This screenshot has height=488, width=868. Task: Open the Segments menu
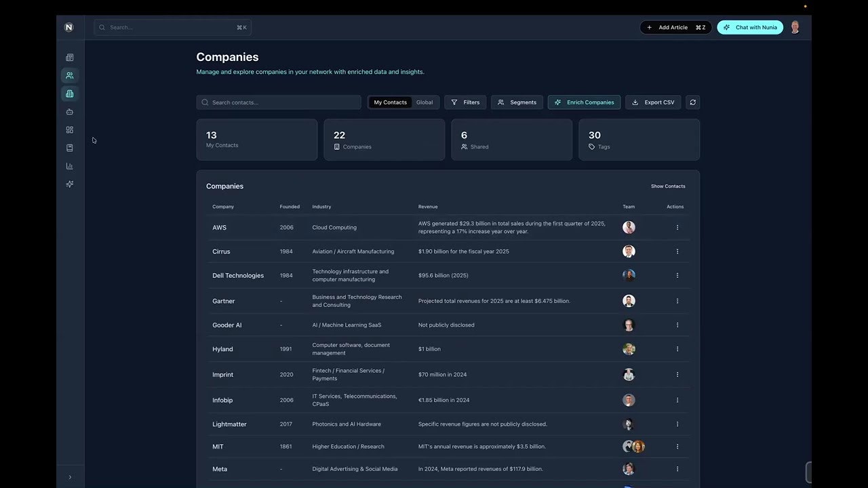coord(517,102)
